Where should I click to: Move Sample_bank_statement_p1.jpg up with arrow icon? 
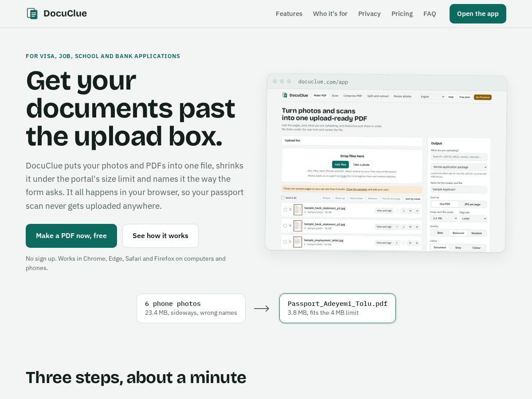tap(397, 211)
